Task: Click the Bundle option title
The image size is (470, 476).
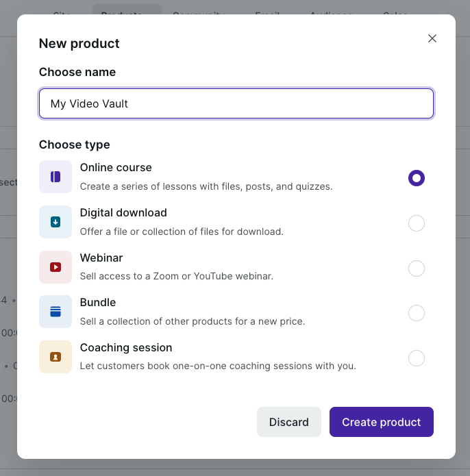Action: 98,303
